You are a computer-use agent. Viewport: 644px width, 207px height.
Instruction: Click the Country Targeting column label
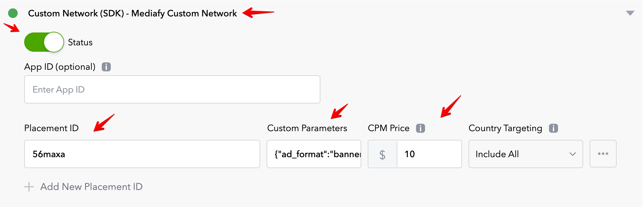(505, 128)
